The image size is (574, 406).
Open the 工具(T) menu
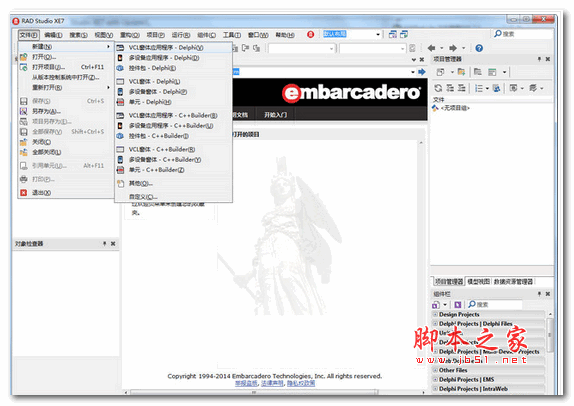tap(232, 35)
